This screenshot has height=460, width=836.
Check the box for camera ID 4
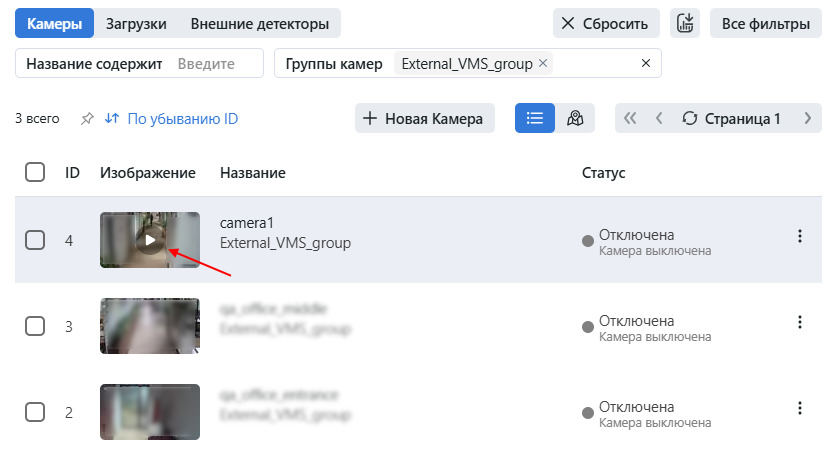tap(35, 240)
